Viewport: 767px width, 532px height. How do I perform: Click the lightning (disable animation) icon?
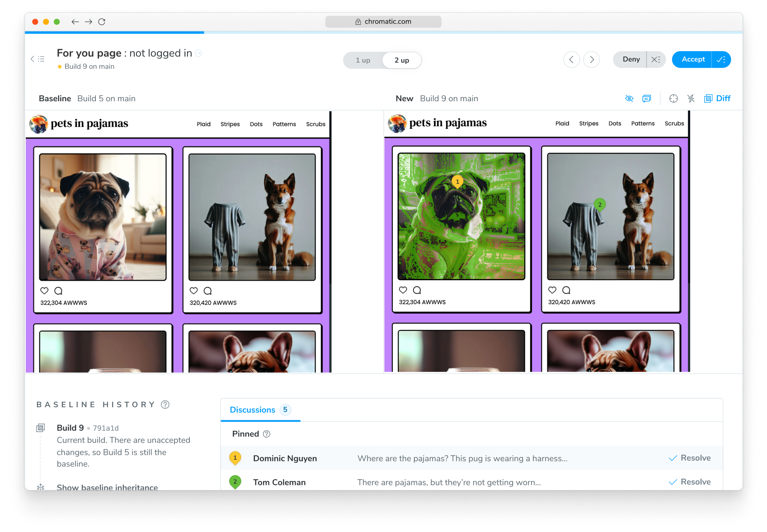click(691, 98)
